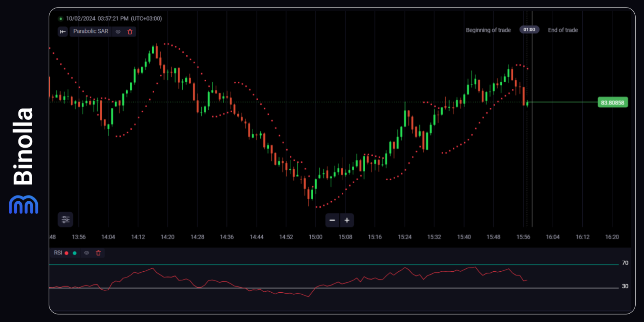Hide the RSI indicator with its eye toggle
This screenshot has width=644, height=322.
[x=86, y=253]
